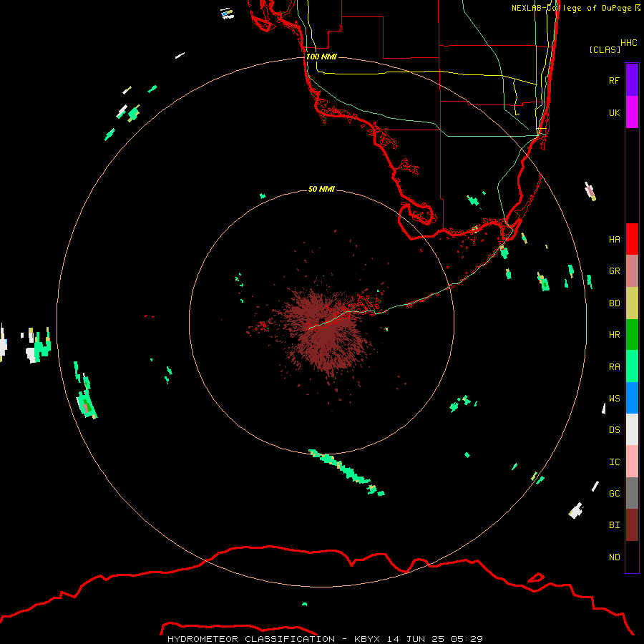The height and width of the screenshot is (644, 644).
Task: Click the RF legend label
Action: [x=614, y=80]
